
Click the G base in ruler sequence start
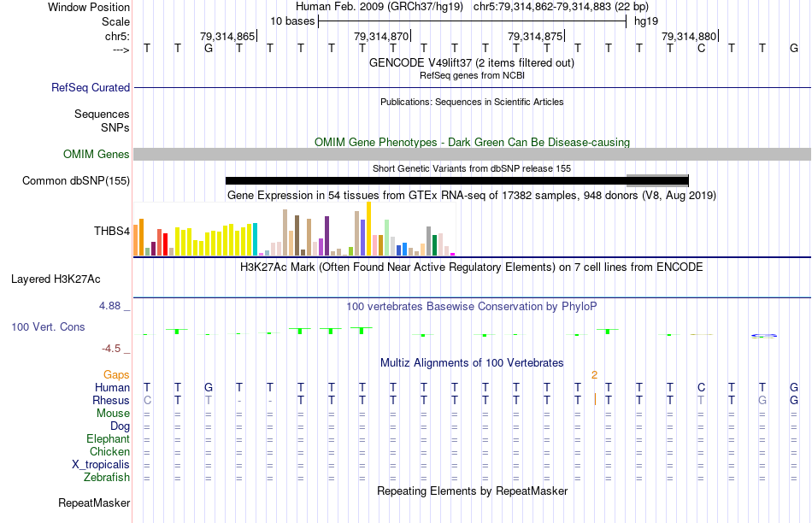tap(209, 48)
